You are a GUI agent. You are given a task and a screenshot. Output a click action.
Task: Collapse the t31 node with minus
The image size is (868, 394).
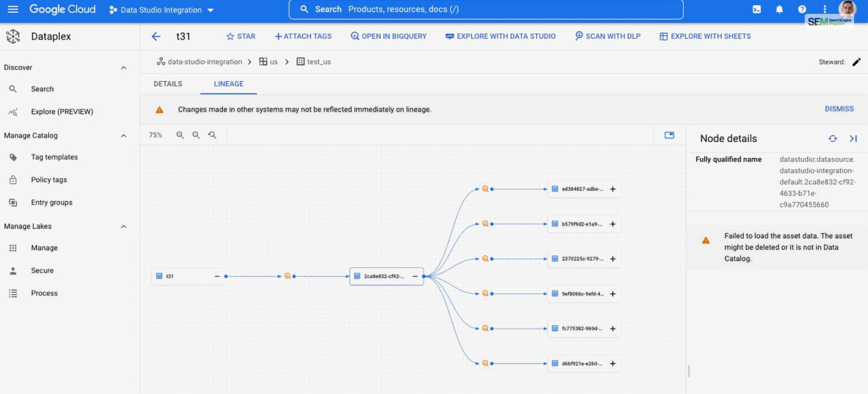point(217,276)
